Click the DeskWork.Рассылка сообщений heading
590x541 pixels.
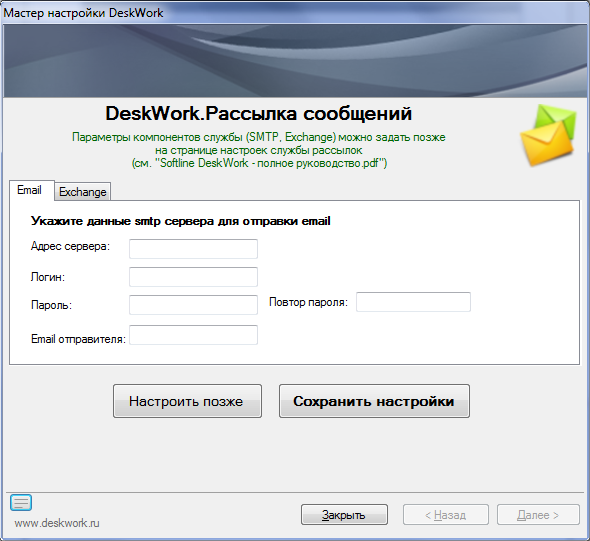click(259, 113)
